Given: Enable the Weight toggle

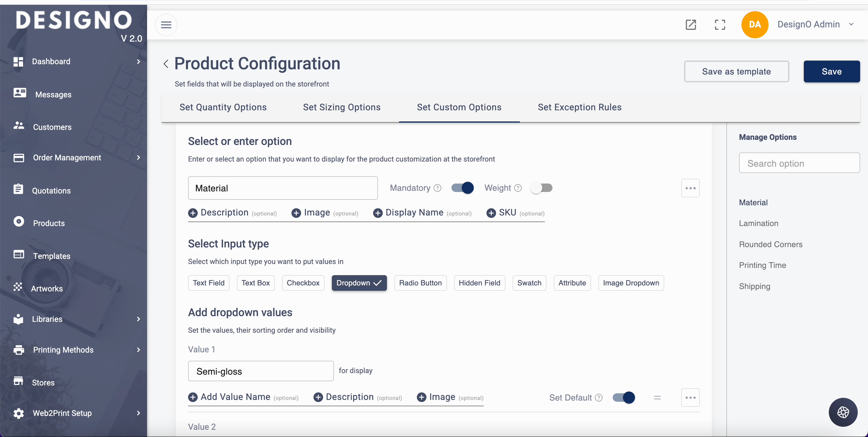Looking at the screenshot, I should (541, 188).
